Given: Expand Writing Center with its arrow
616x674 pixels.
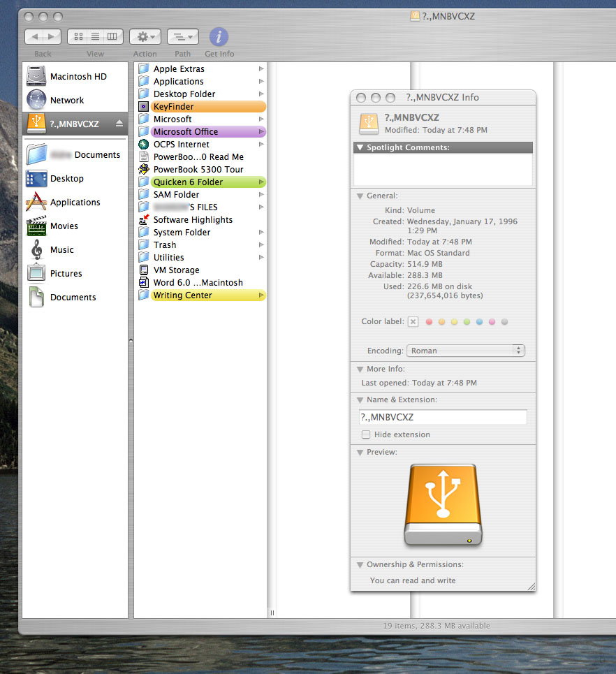Looking at the screenshot, I should pyautogui.click(x=261, y=295).
